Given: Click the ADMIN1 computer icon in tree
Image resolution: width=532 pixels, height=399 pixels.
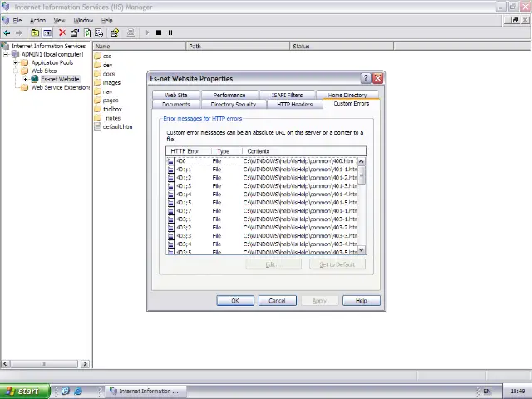Looking at the screenshot, I should (x=15, y=54).
